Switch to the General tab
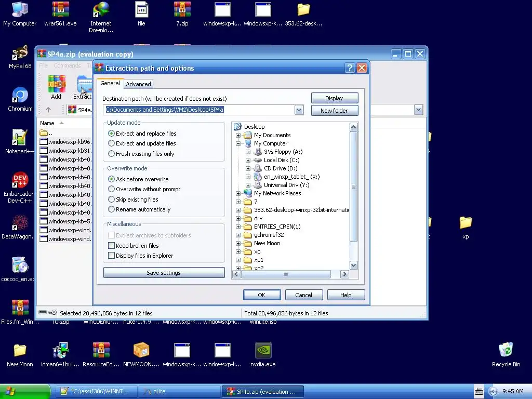532x399 pixels. click(110, 83)
